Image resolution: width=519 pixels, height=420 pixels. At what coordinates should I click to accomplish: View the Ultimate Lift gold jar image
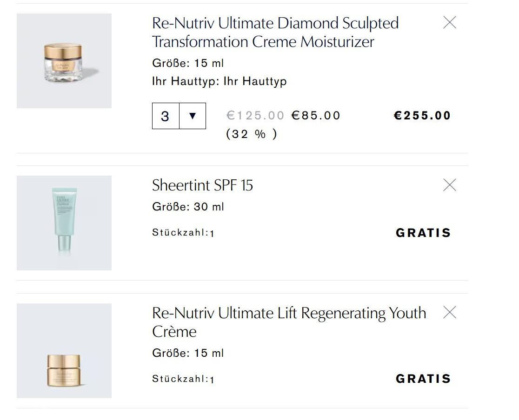[x=64, y=351]
